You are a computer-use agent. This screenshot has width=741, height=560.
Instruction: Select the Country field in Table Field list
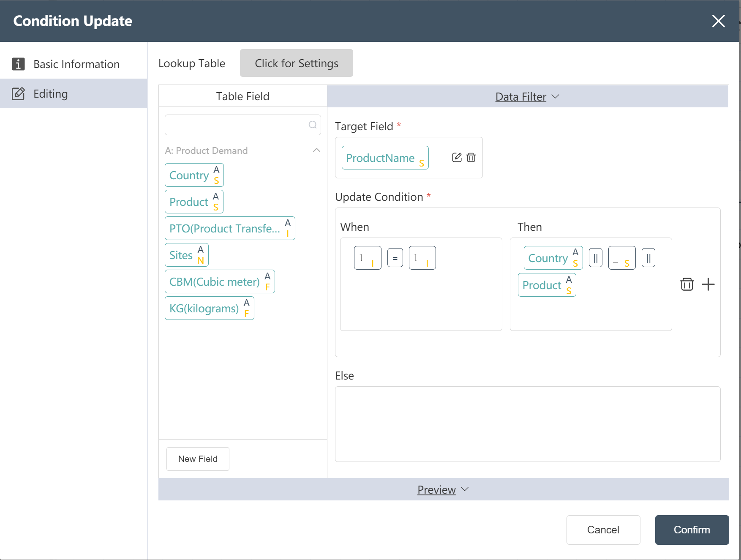(194, 175)
